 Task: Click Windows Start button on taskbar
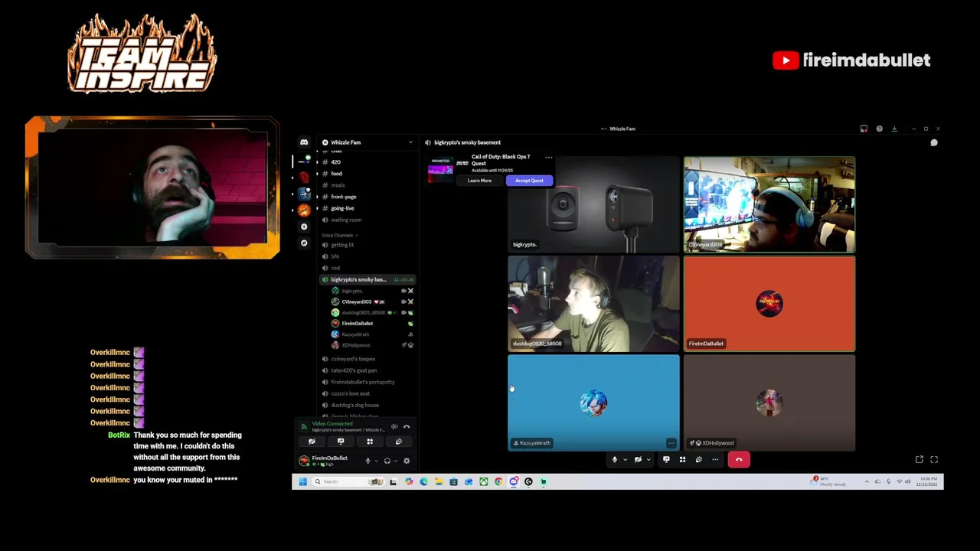(303, 481)
